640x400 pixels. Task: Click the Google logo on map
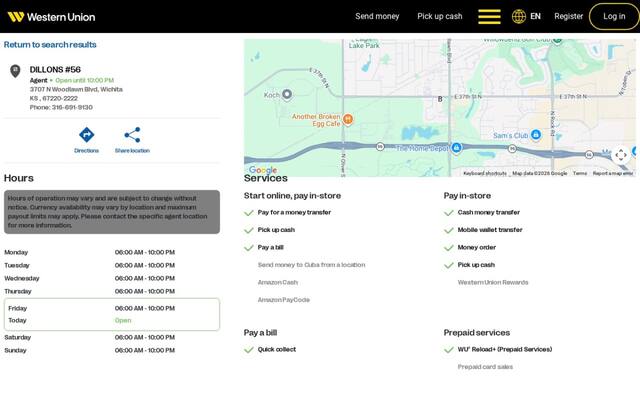(x=263, y=170)
